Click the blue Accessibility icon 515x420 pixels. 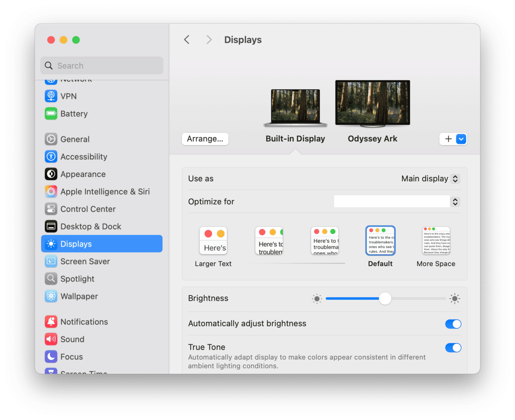pyautogui.click(x=51, y=156)
